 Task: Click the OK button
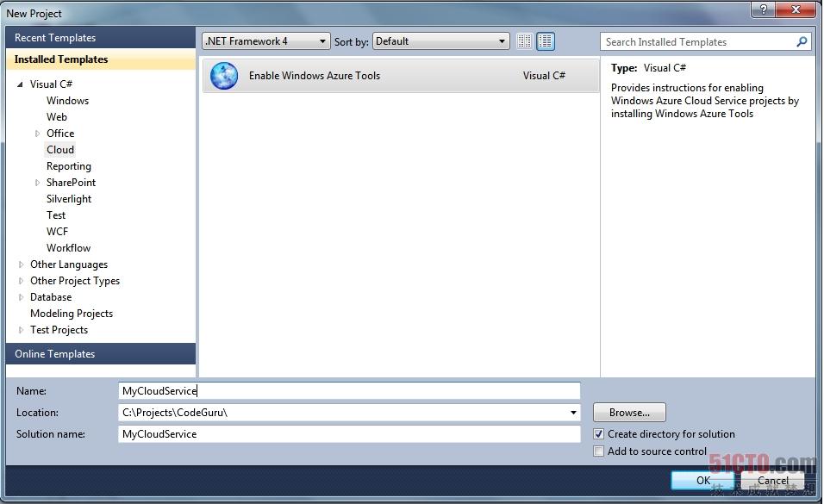point(702,481)
